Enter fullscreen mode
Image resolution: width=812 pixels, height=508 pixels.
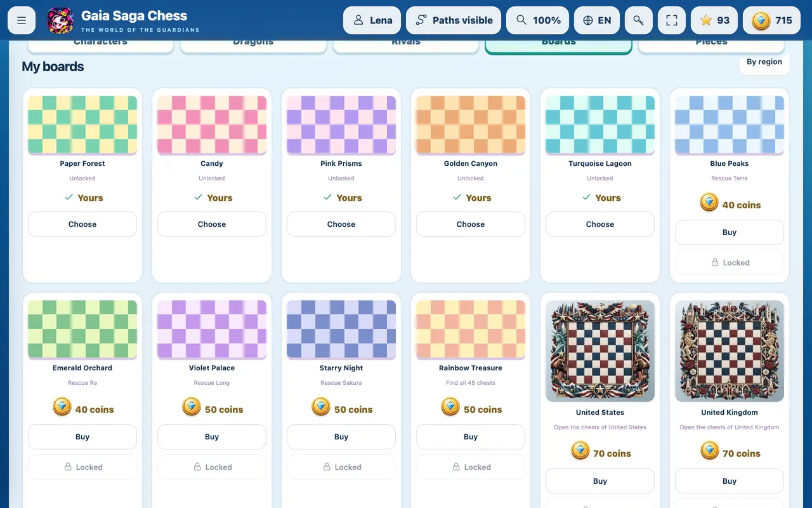click(x=672, y=20)
